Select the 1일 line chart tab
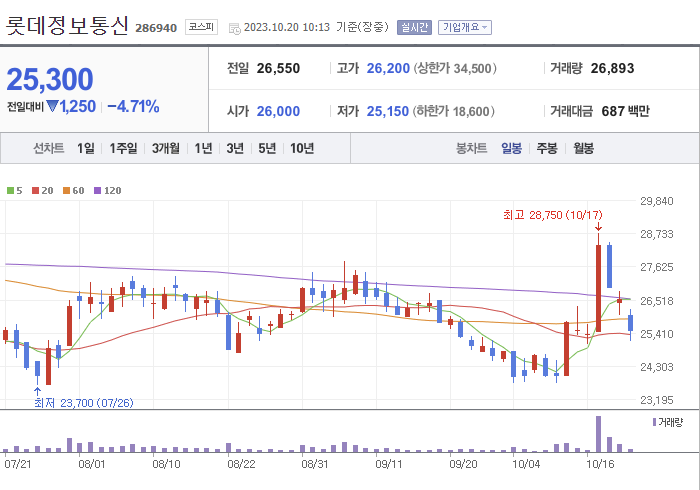The image size is (700, 490). click(86, 148)
